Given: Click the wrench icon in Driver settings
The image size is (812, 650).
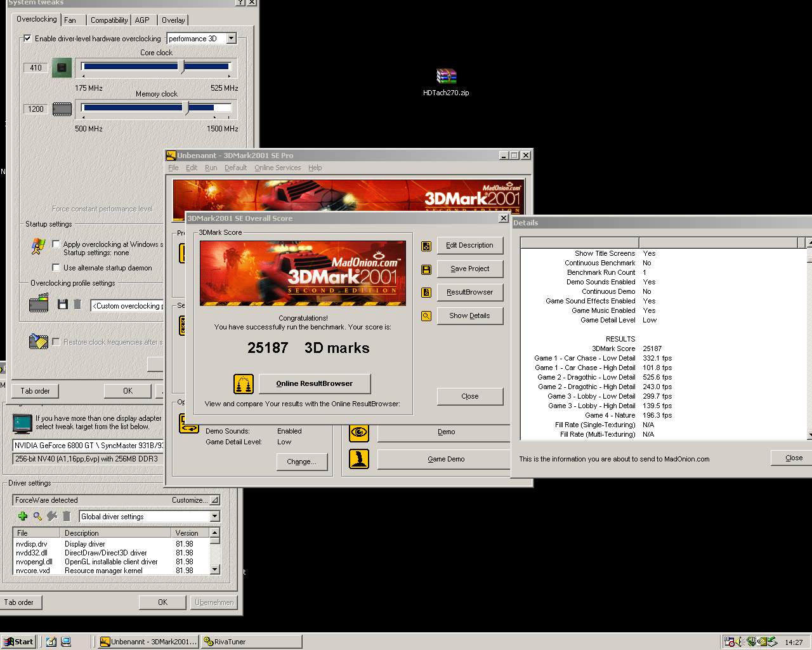Looking at the screenshot, I should [52, 517].
